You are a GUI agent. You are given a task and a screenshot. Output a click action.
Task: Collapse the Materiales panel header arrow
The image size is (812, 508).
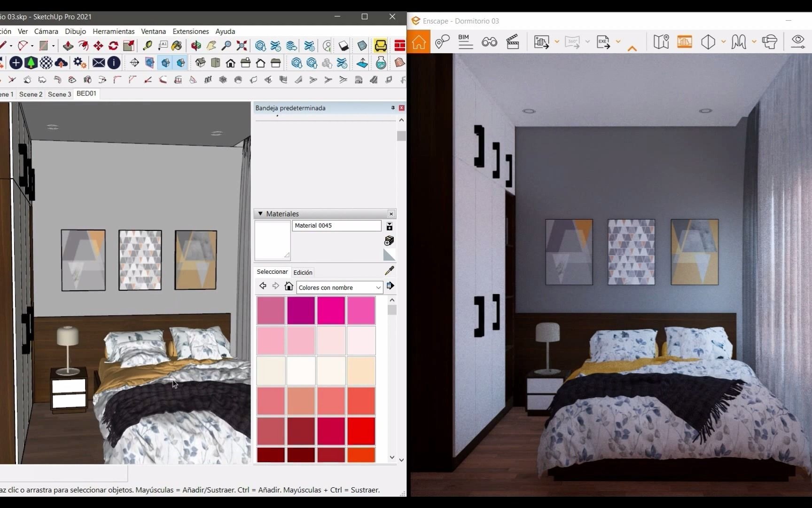[260, 214]
